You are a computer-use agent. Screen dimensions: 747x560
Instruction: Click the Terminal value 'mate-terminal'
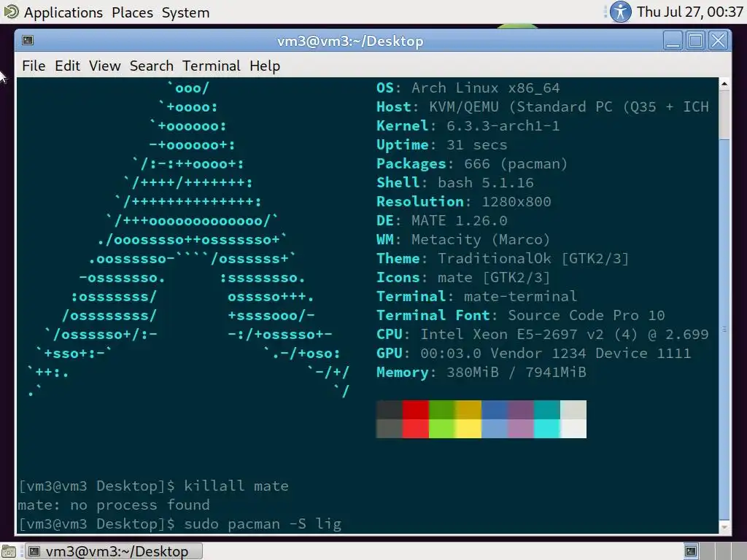(520, 296)
